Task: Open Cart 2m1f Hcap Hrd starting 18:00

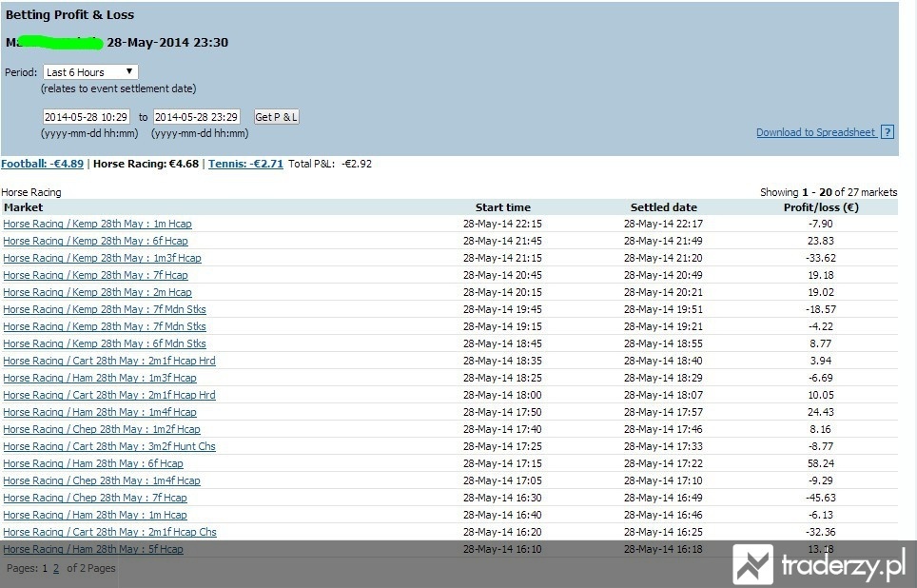Action: (108, 395)
